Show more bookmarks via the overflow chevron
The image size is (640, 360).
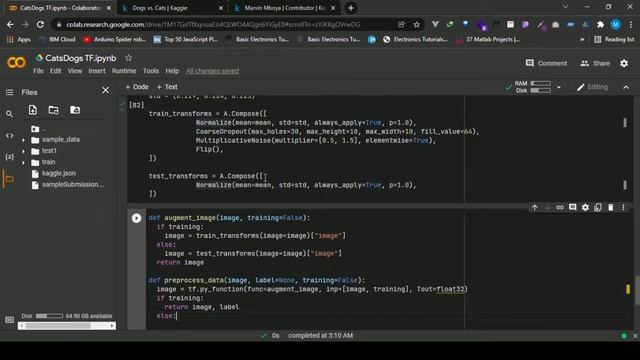(582, 40)
